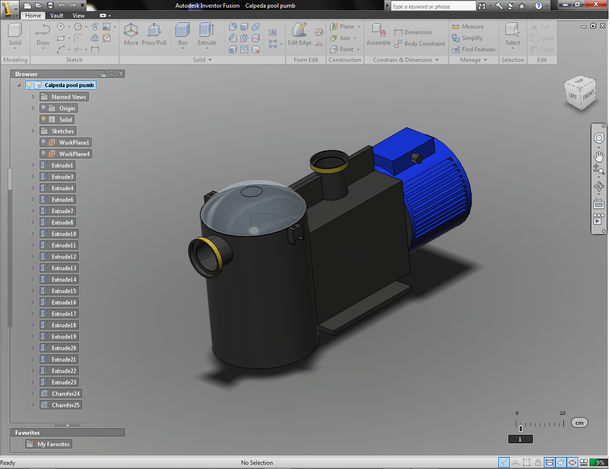
Task: Switch to the Vault ribbon tab
Action: [x=56, y=16]
